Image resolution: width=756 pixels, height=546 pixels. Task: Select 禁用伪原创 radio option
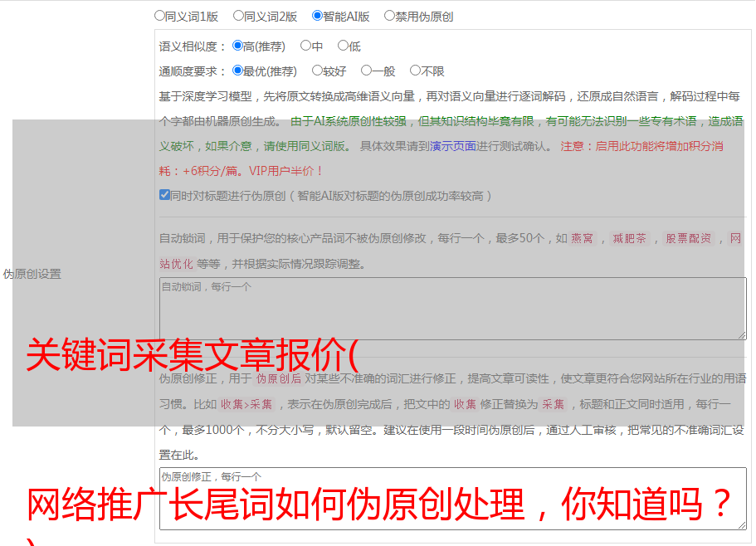click(x=389, y=16)
